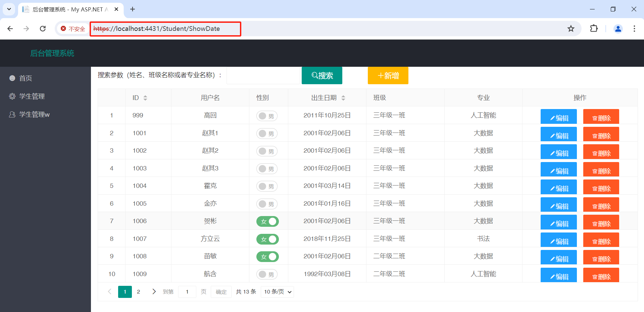Delete student 方立云
Viewport: 644px width, 312px height.
point(601,240)
